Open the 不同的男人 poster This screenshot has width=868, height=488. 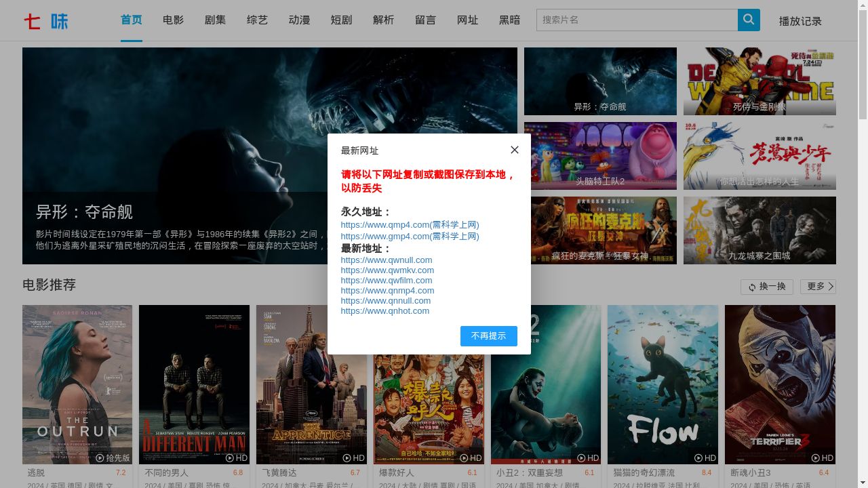point(194,384)
